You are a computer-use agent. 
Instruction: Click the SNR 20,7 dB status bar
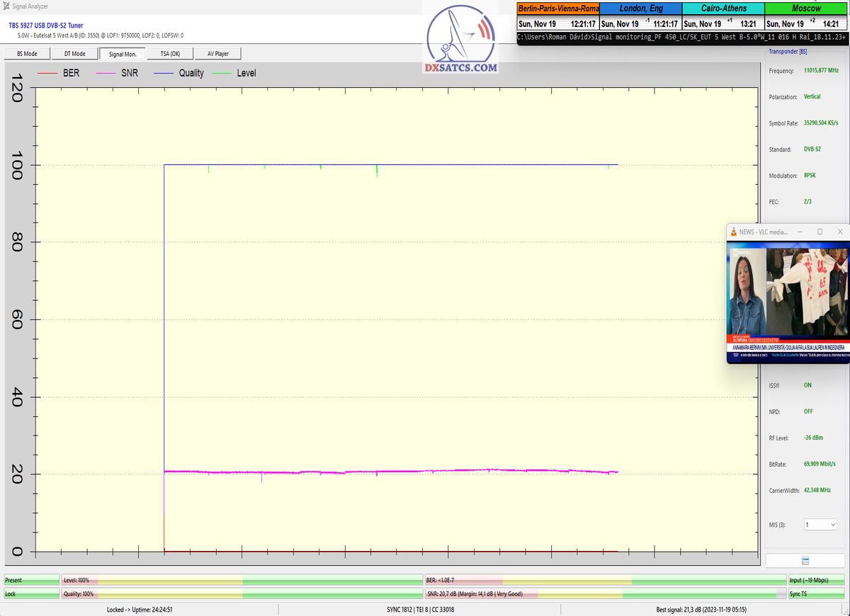[605, 594]
